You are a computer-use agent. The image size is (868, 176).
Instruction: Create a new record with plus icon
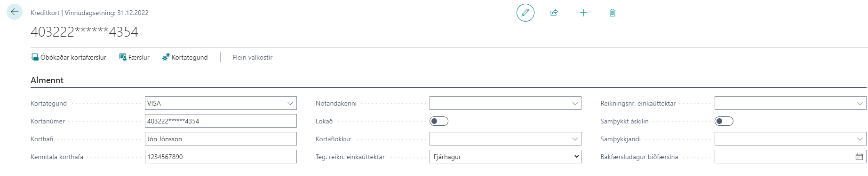[x=583, y=13]
